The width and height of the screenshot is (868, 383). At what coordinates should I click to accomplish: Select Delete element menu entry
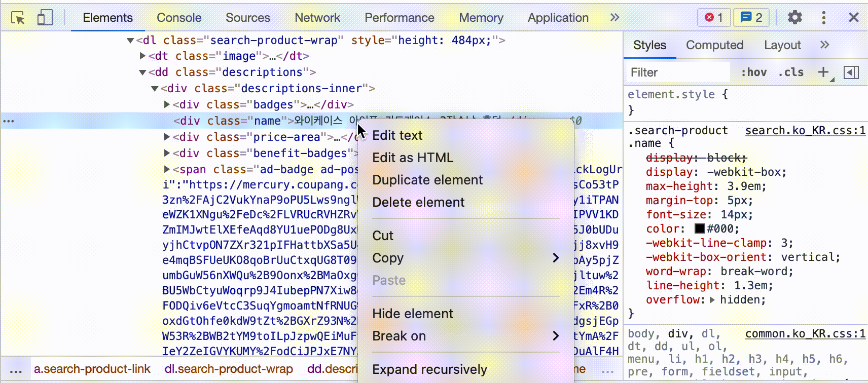(x=465, y=202)
